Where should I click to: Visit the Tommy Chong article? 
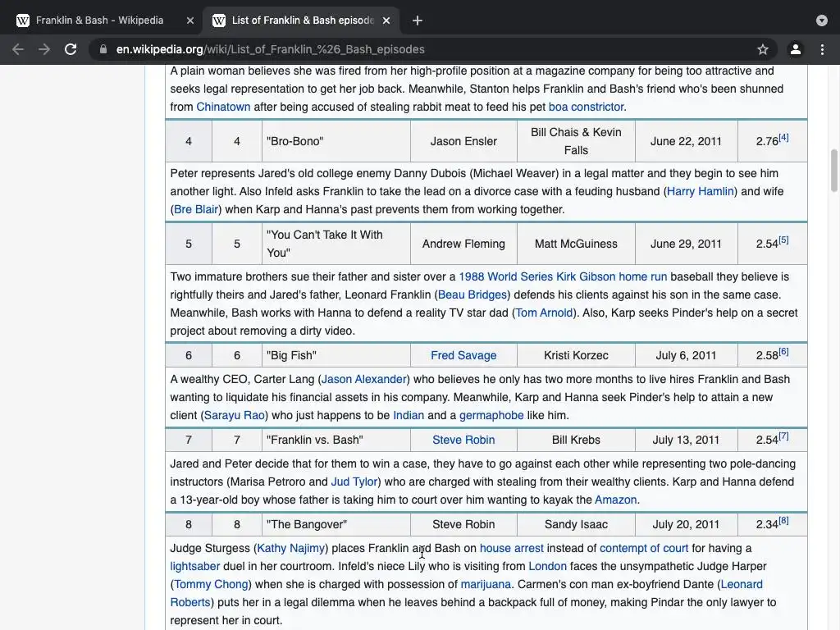click(x=211, y=584)
